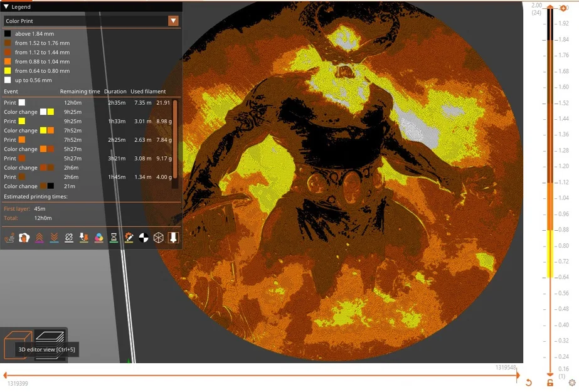This screenshot has height=392, width=579.
Task: Click 'Estimated printing times:' label
Action: 36,197
